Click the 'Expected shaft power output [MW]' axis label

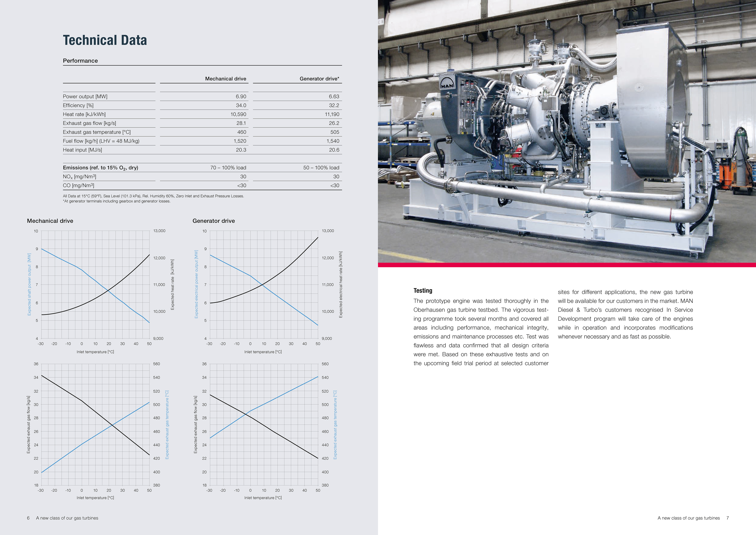(29, 285)
